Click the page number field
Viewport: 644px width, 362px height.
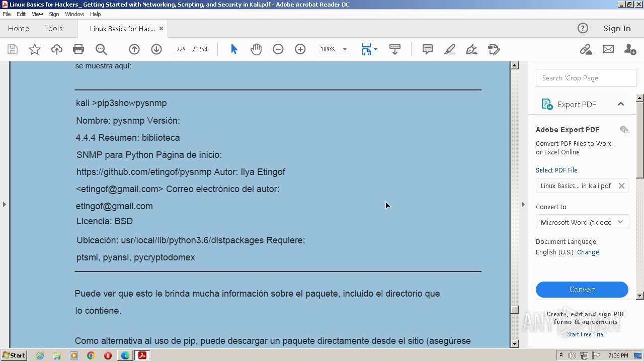coord(181,49)
